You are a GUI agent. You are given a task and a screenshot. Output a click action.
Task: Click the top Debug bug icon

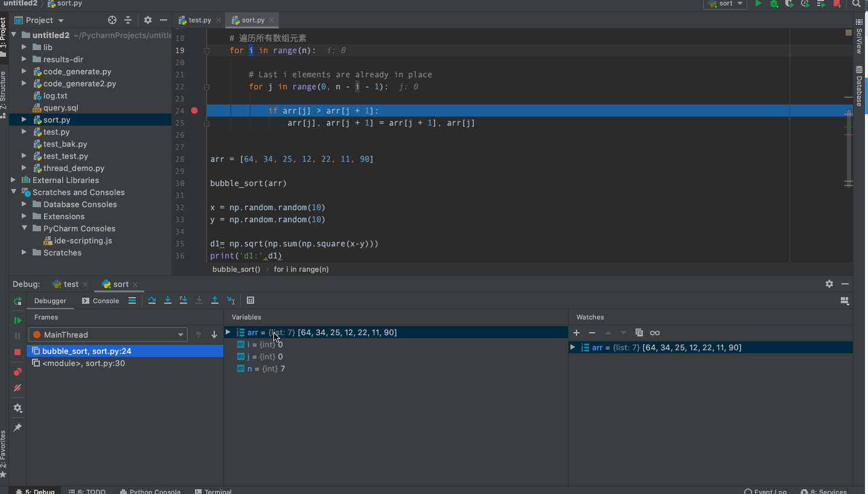click(x=774, y=4)
